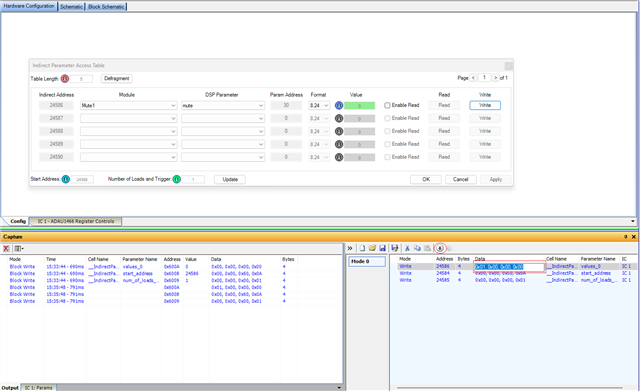Click the Write button for Mute1 row
The width and height of the screenshot is (640, 391).
(x=485, y=105)
